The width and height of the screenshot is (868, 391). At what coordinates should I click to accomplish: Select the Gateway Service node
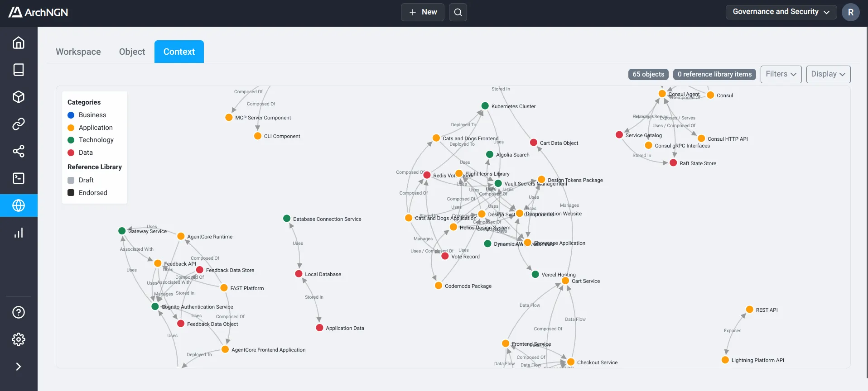pos(122,231)
